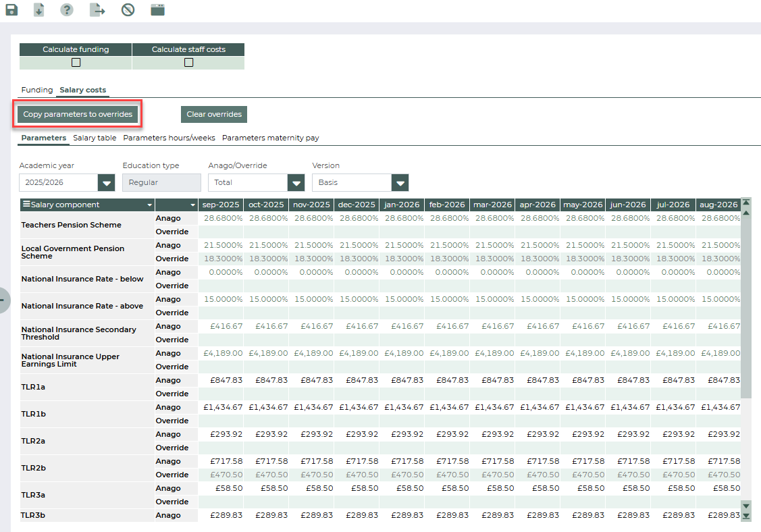This screenshot has width=761, height=532.
Task: Switch to the Funding tab
Action: pyautogui.click(x=36, y=90)
